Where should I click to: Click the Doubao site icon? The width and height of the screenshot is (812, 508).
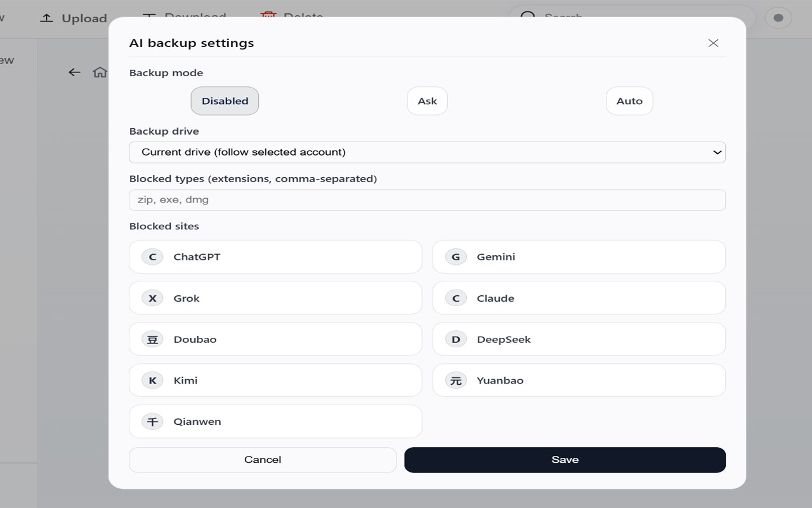[x=152, y=339]
